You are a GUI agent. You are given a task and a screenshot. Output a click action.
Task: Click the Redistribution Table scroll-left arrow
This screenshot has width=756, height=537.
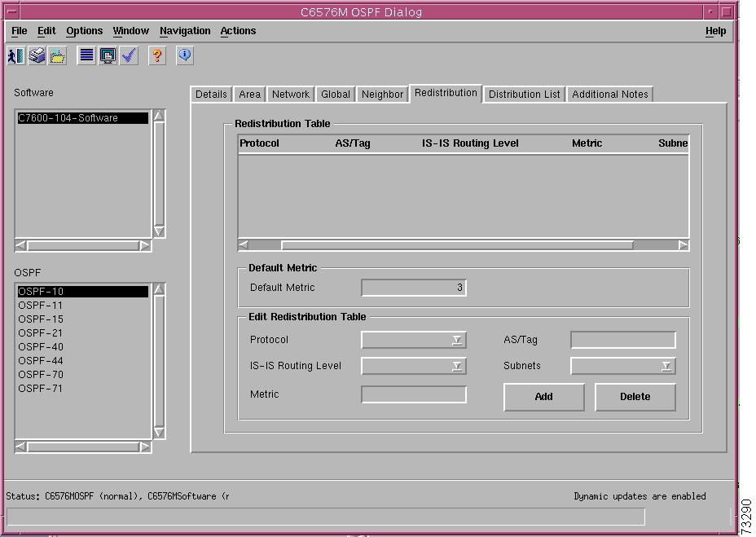pos(244,245)
